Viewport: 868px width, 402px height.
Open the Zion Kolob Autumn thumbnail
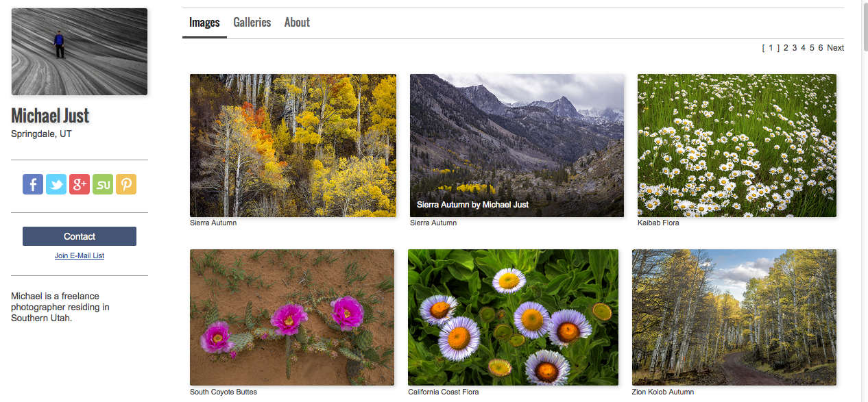coord(734,317)
